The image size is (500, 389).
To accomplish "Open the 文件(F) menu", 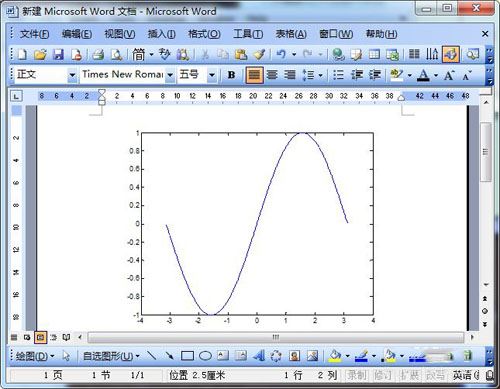I will coord(34,34).
